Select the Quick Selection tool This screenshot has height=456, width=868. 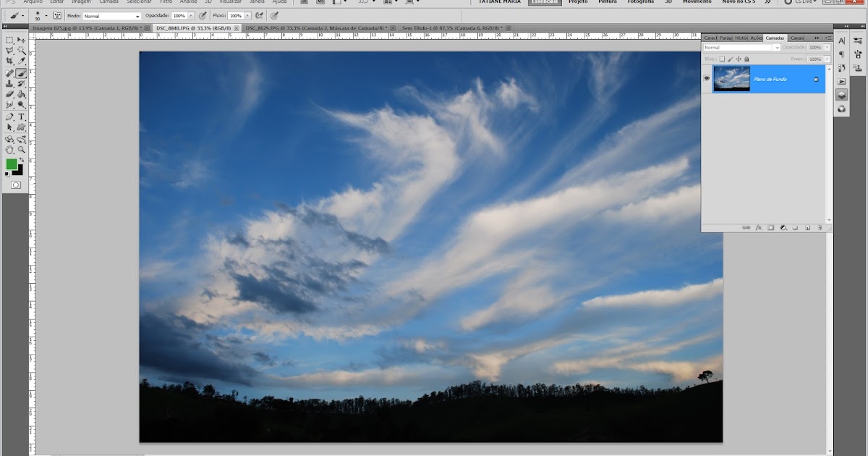22,51
